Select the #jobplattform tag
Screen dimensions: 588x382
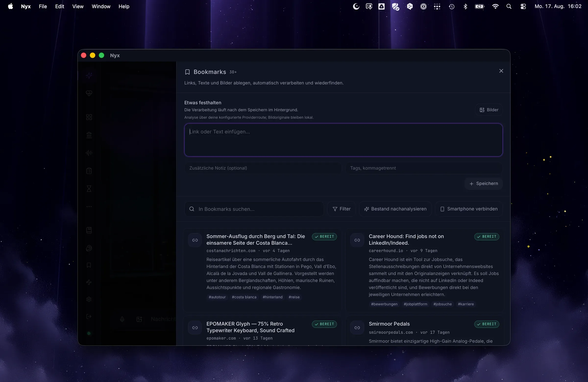pos(415,304)
